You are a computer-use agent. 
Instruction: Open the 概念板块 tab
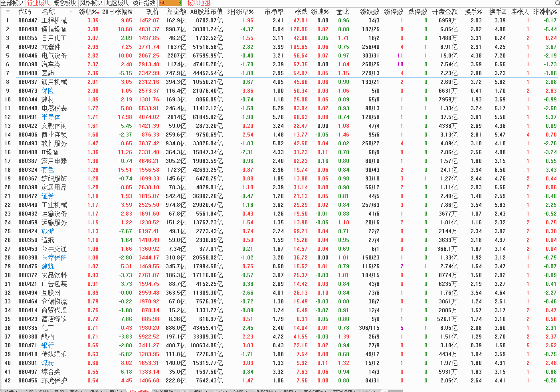[65, 3]
